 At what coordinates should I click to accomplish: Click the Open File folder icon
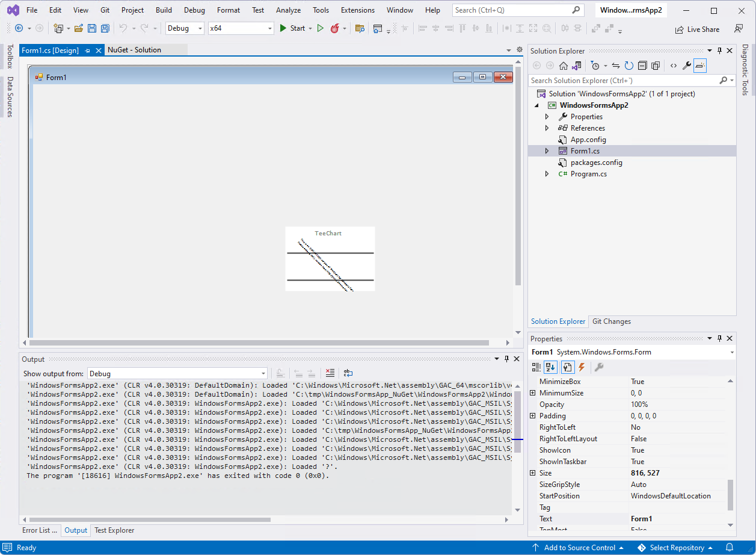pyautogui.click(x=78, y=28)
